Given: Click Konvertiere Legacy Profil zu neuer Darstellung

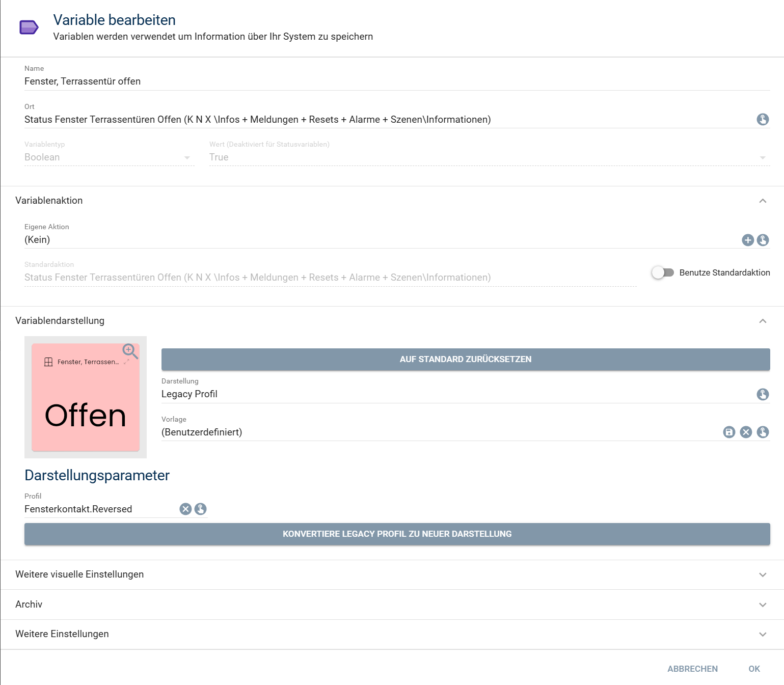Looking at the screenshot, I should [x=397, y=534].
